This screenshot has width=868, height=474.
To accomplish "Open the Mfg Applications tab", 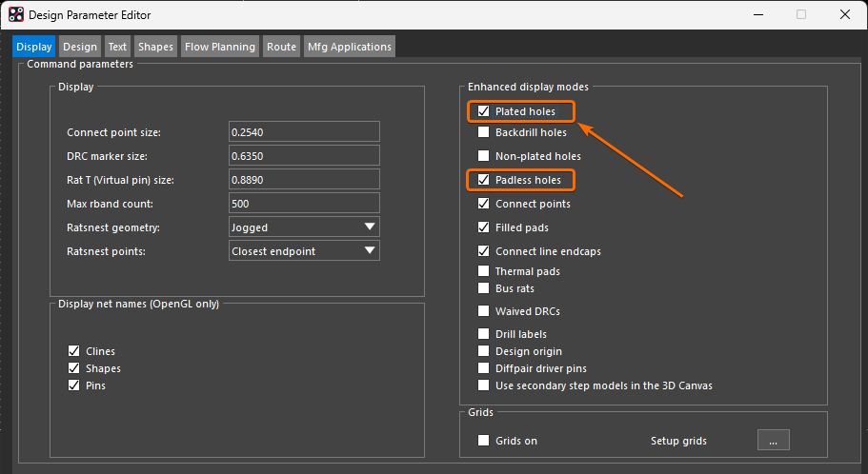I will 349,47.
